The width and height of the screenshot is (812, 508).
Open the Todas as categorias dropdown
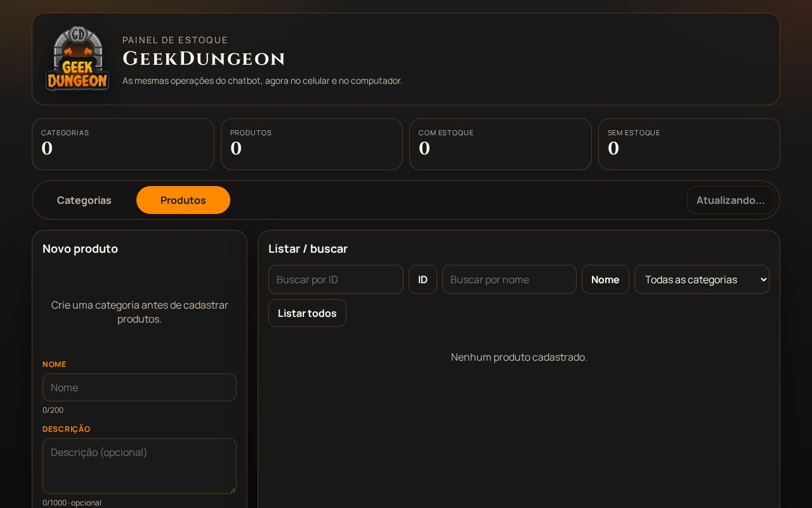pos(702,279)
